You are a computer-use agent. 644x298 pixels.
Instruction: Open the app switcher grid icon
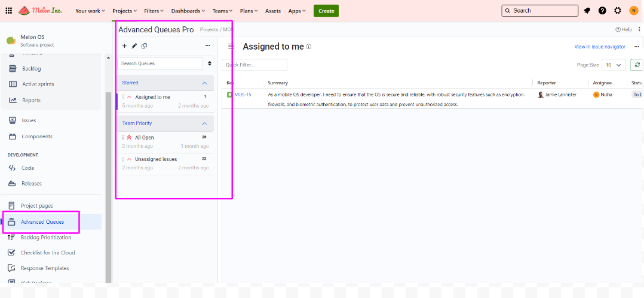8,11
